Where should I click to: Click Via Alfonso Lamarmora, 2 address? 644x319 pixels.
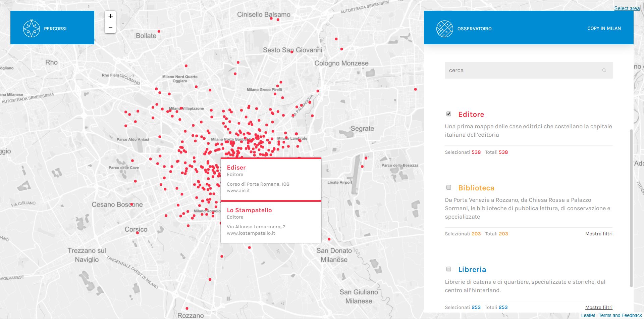click(256, 227)
